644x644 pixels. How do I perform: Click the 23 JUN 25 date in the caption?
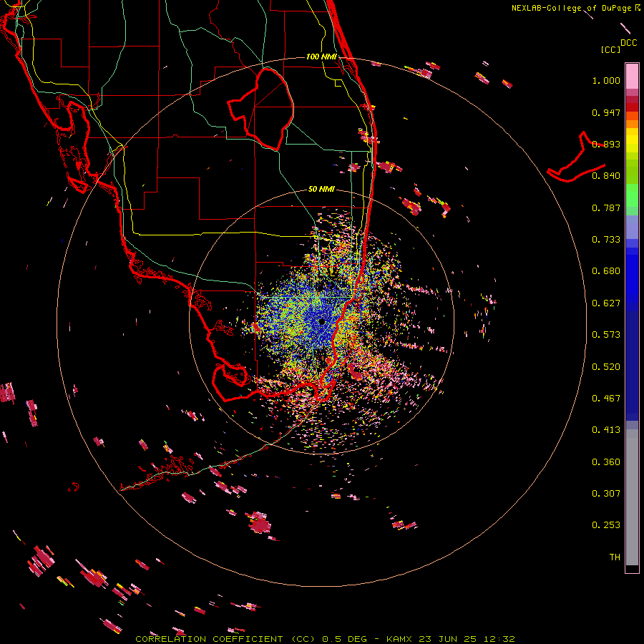[x=447, y=639]
